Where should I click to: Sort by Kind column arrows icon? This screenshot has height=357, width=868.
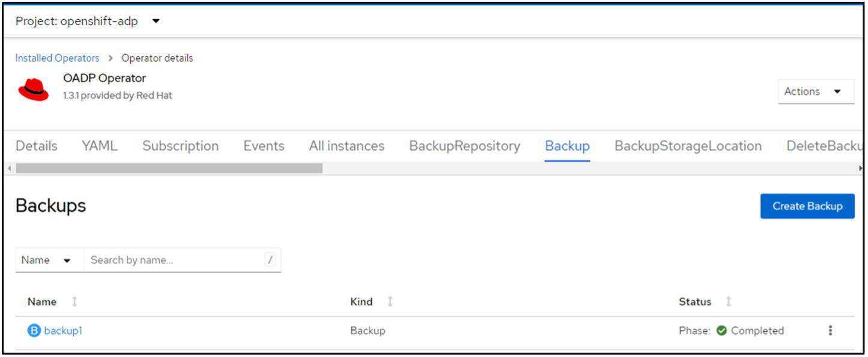pos(390,302)
